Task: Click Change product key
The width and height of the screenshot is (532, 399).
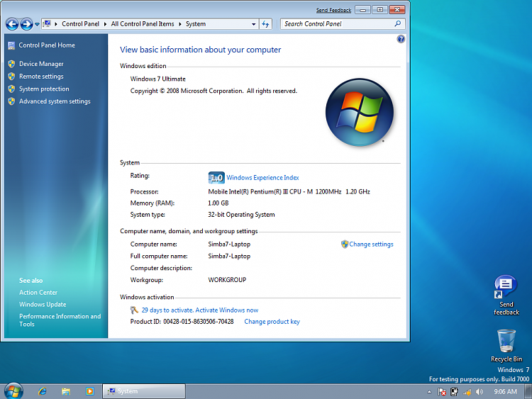Action: click(272, 322)
